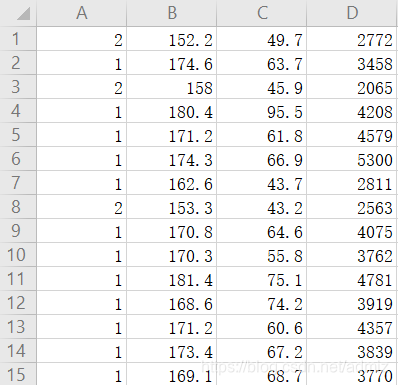
Task: Click cell containing 170.8
Action: [171, 231]
